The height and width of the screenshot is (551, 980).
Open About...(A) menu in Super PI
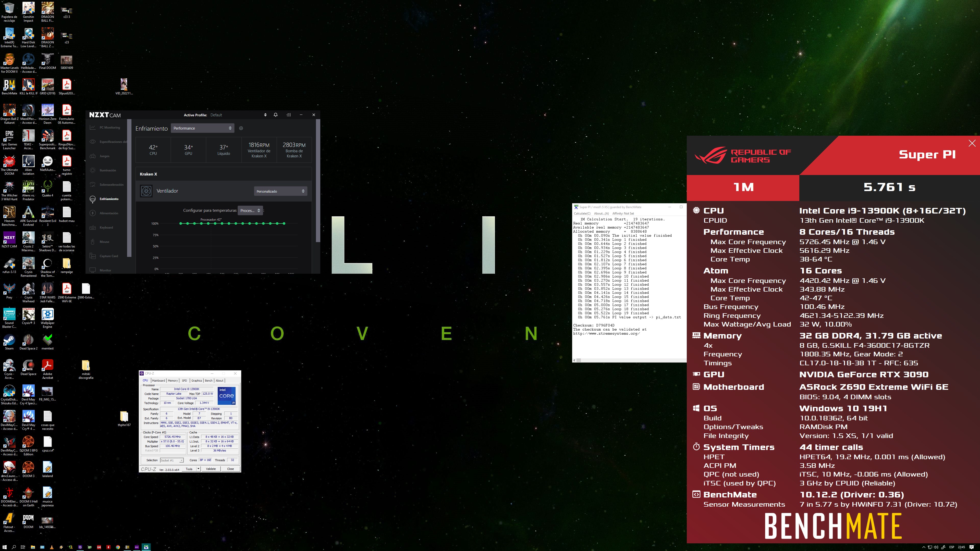coord(601,213)
